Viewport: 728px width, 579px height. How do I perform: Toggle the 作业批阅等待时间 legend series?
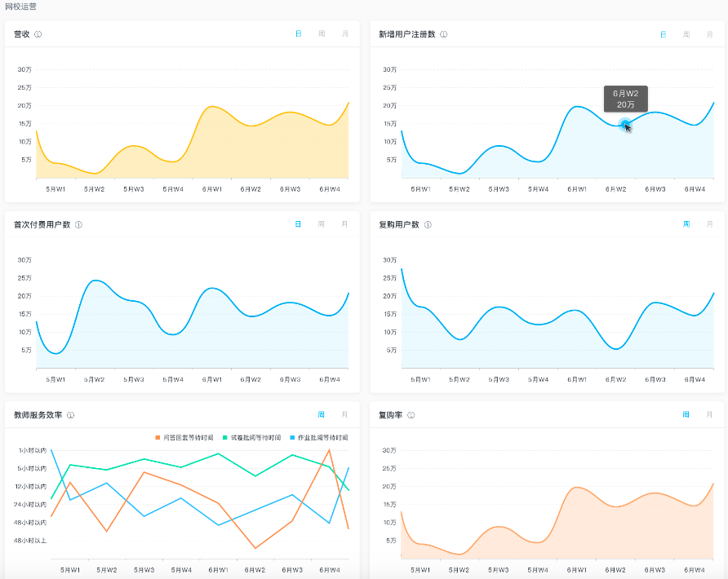(319, 438)
